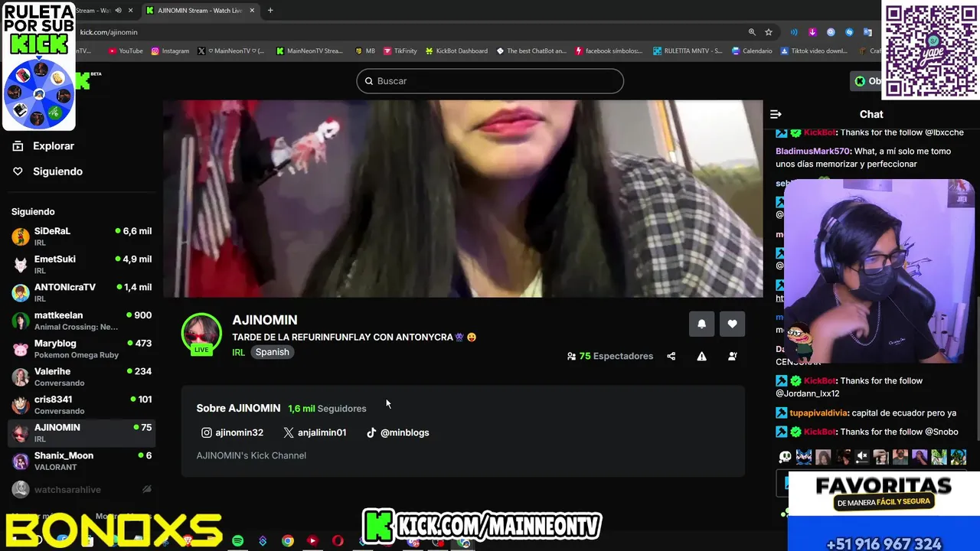Open the TikFinity bookmark

[400, 51]
